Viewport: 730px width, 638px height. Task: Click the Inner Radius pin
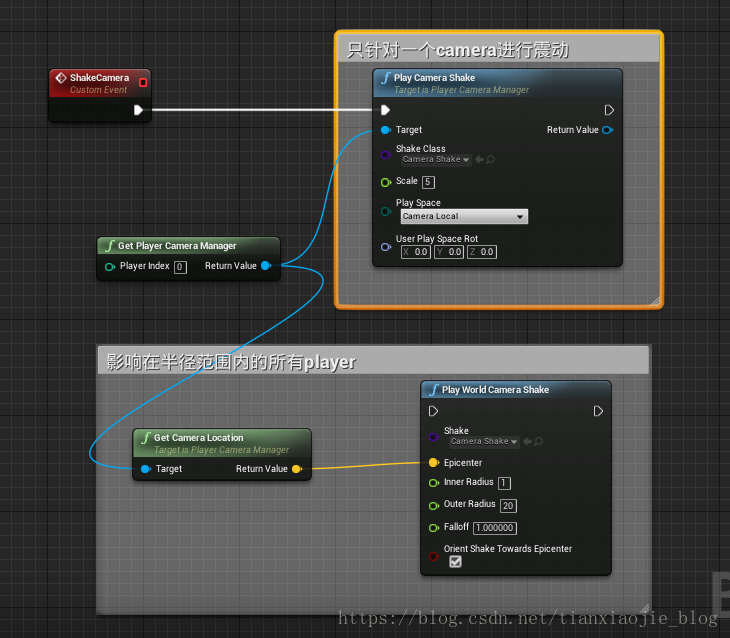[x=433, y=483]
